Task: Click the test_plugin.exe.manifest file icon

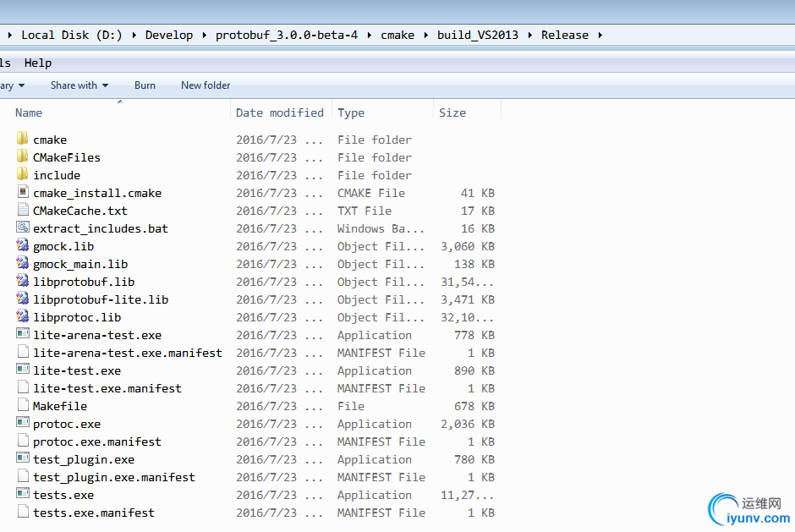Action: pos(22,475)
